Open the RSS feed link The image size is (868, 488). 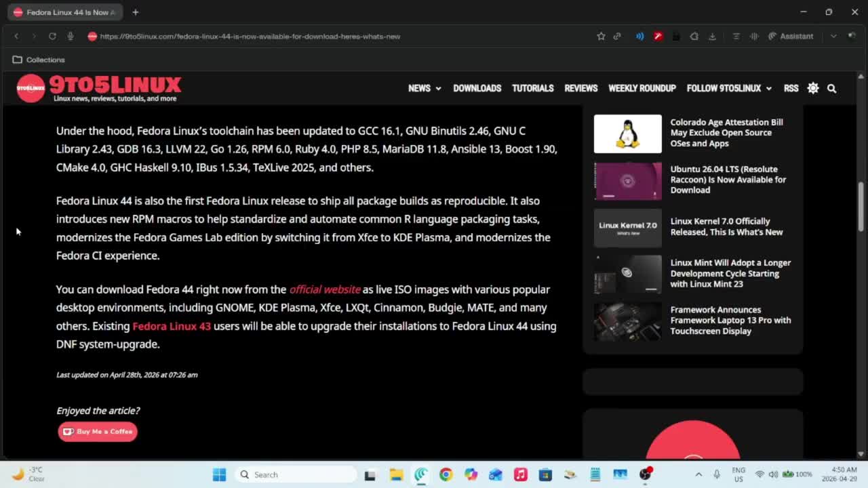(x=791, y=88)
